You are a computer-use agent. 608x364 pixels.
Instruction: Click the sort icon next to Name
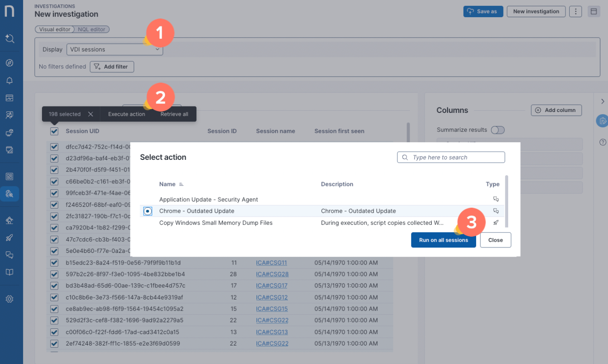(181, 184)
